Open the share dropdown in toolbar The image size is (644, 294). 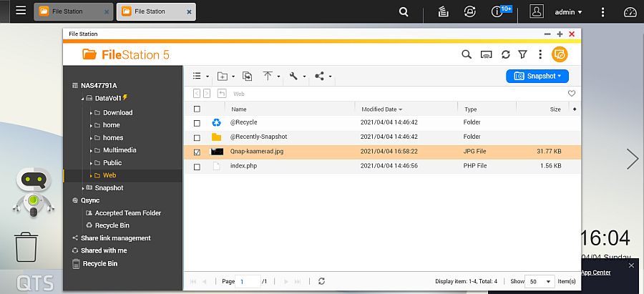point(323,76)
